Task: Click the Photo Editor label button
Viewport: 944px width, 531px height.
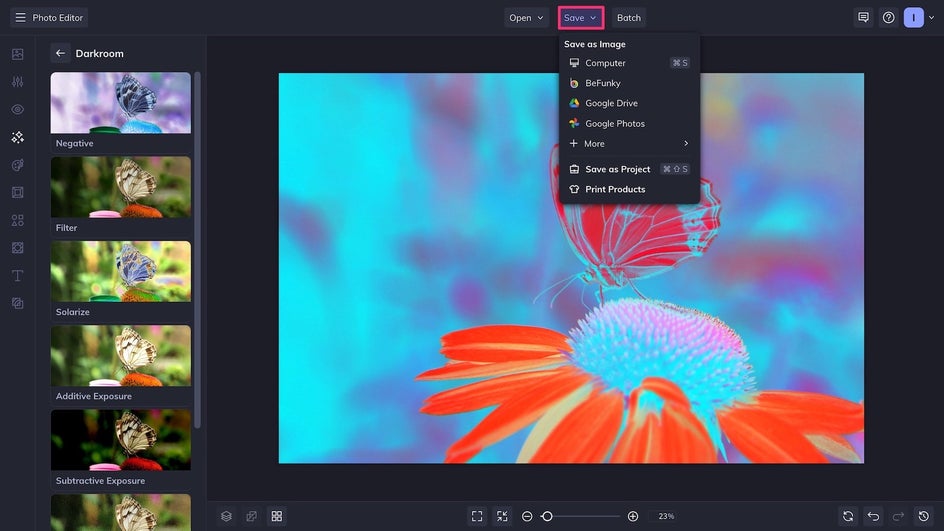Action: pos(58,17)
